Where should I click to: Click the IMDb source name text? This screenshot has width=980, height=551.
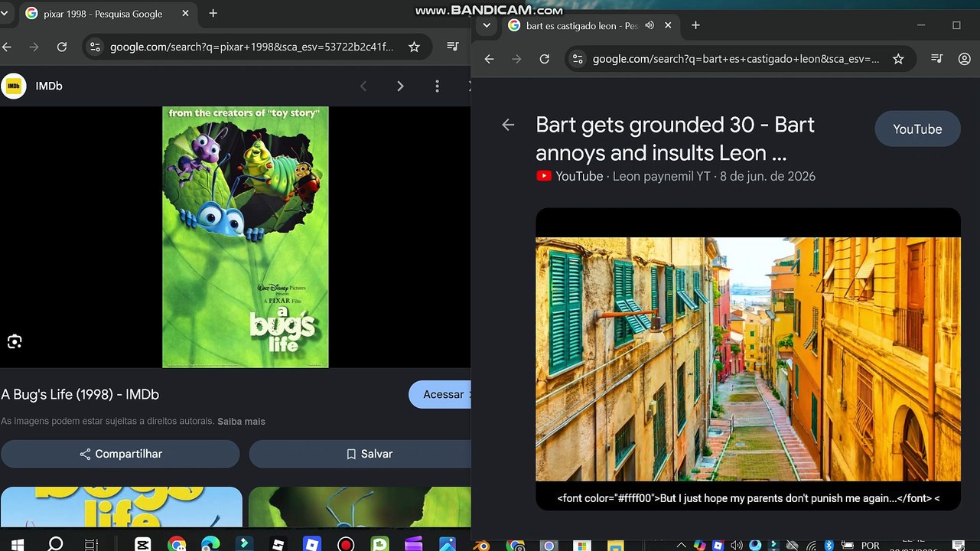tap(49, 86)
